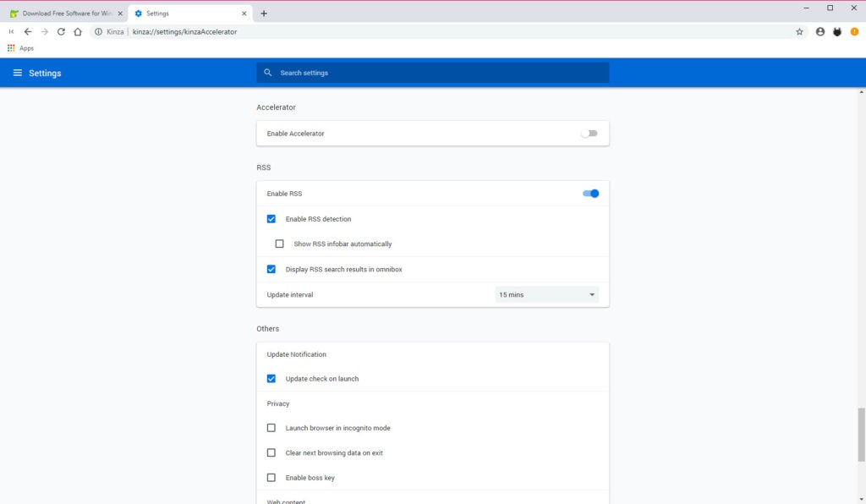Enable the boss key checkbox
The image size is (866, 504).
[271, 478]
